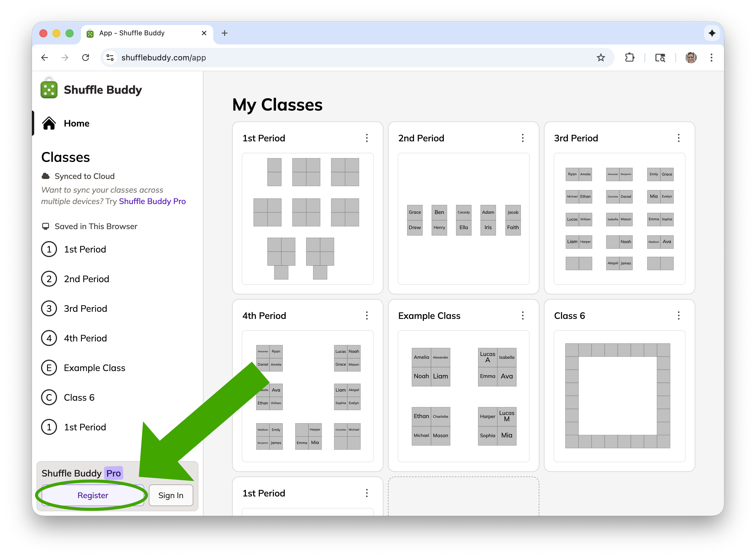Reload the page
The height and width of the screenshot is (558, 756).
[86, 58]
